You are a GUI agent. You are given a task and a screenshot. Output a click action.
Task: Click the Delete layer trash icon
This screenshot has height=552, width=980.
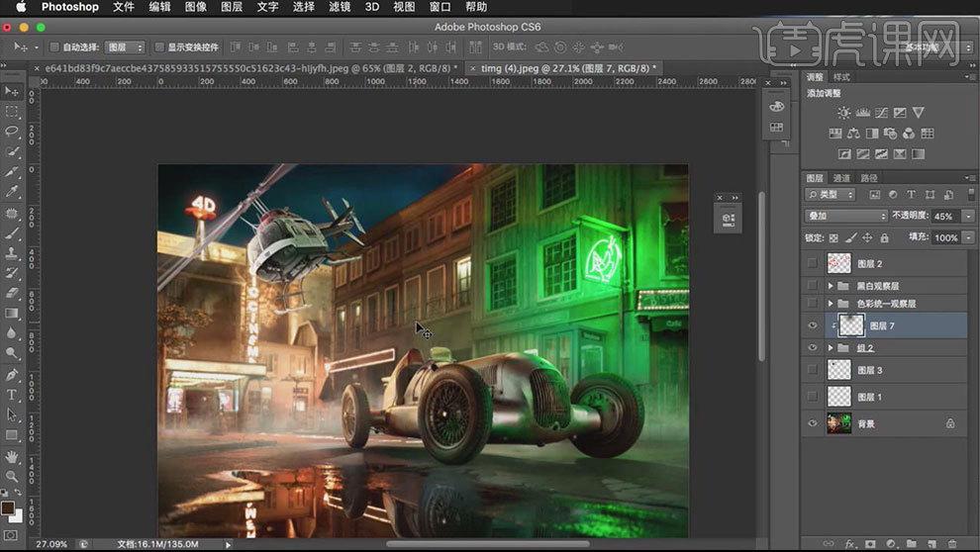[952, 544]
